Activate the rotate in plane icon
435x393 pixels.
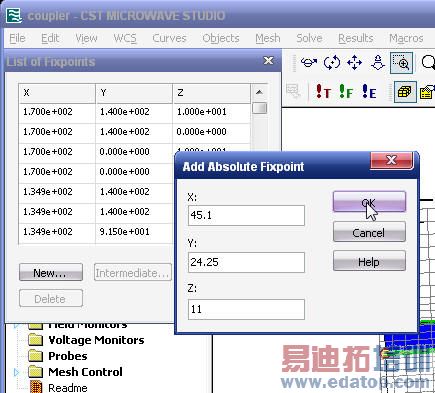pos(332,62)
